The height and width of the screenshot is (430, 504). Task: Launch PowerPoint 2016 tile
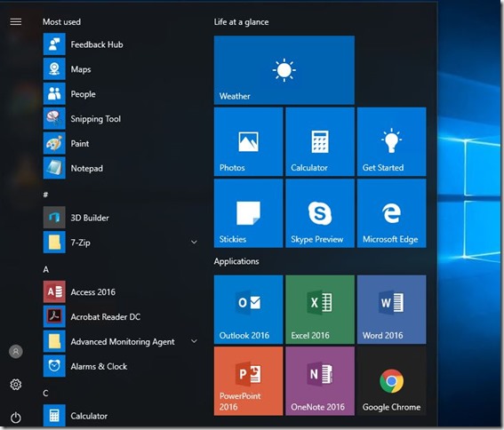pos(249,381)
